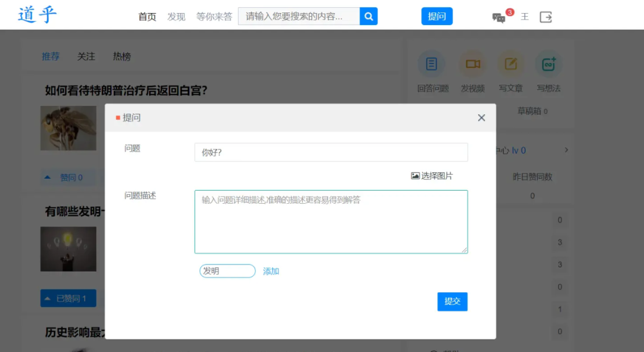Switch to the 关注 tab
The height and width of the screenshot is (352, 644).
coord(86,57)
